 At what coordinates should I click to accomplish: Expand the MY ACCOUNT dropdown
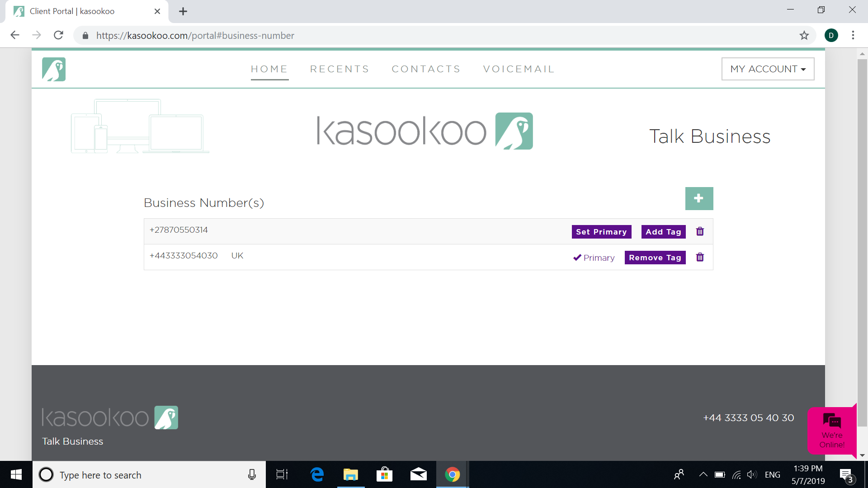(x=768, y=69)
